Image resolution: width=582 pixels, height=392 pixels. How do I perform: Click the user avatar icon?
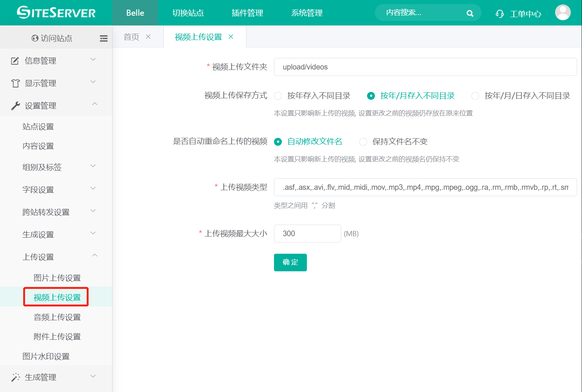point(563,12)
